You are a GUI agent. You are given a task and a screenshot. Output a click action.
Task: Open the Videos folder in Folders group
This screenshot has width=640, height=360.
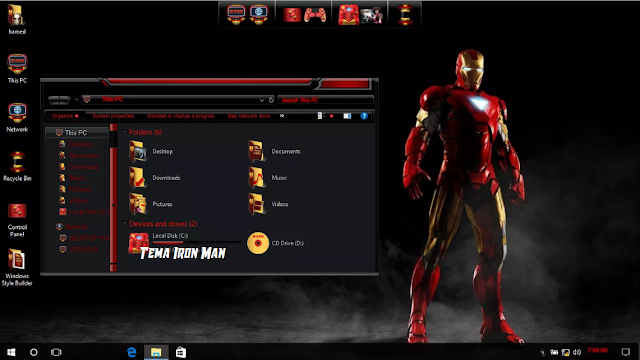268,204
